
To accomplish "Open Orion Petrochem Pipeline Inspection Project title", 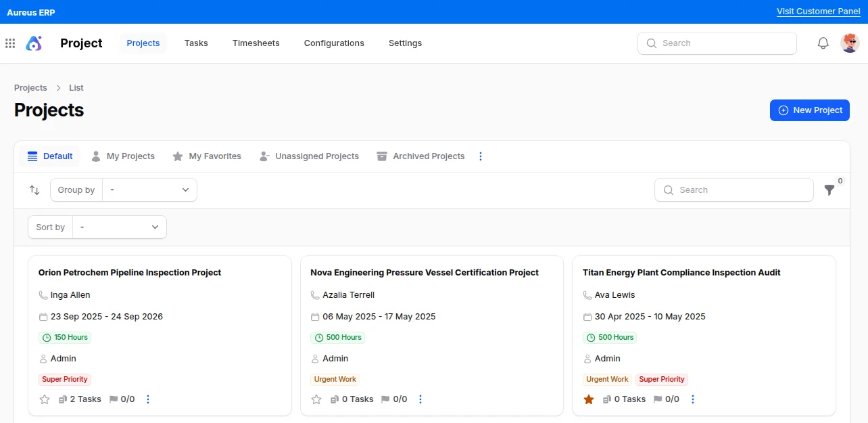I will coord(130,273).
